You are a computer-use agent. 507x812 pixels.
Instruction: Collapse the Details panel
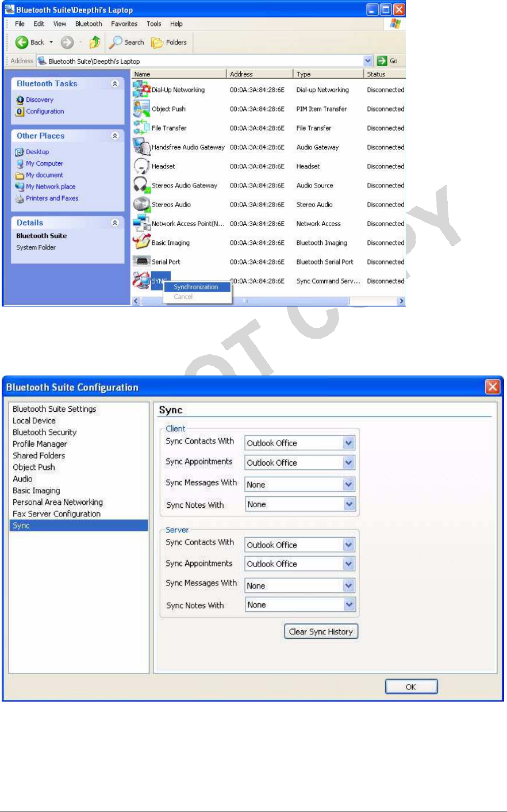115,223
